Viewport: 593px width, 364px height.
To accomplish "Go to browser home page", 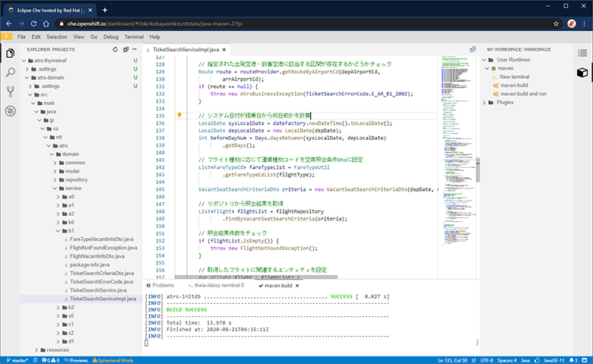I will (46, 24).
